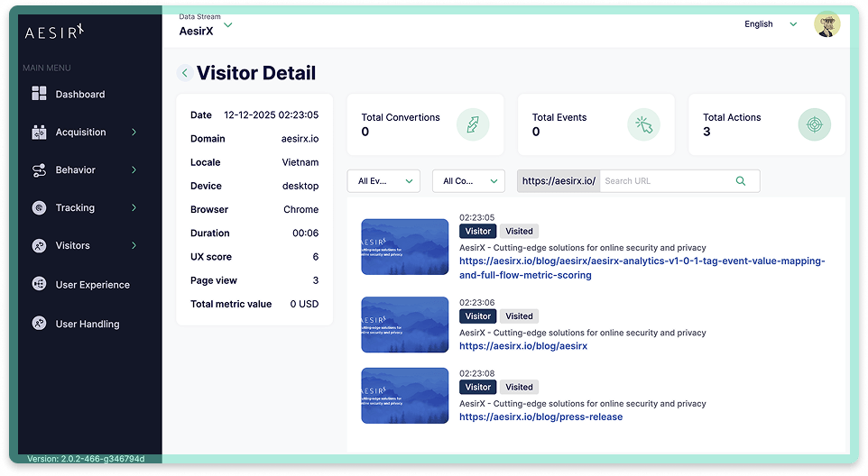868x476 pixels.
Task: Click the Total Convertions icon
Action: (x=473, y=124)
